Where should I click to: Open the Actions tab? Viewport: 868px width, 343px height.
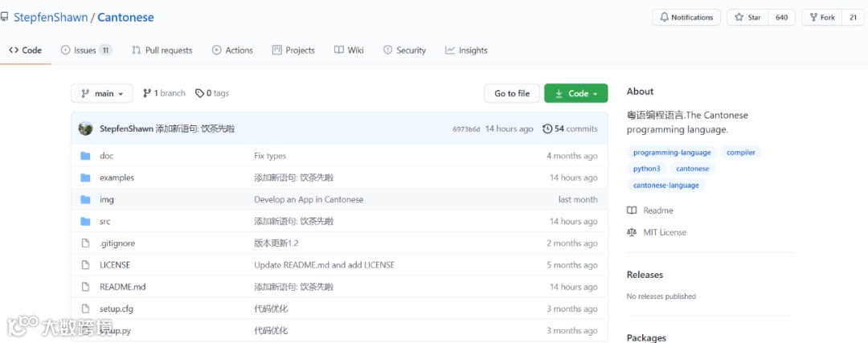232,51
